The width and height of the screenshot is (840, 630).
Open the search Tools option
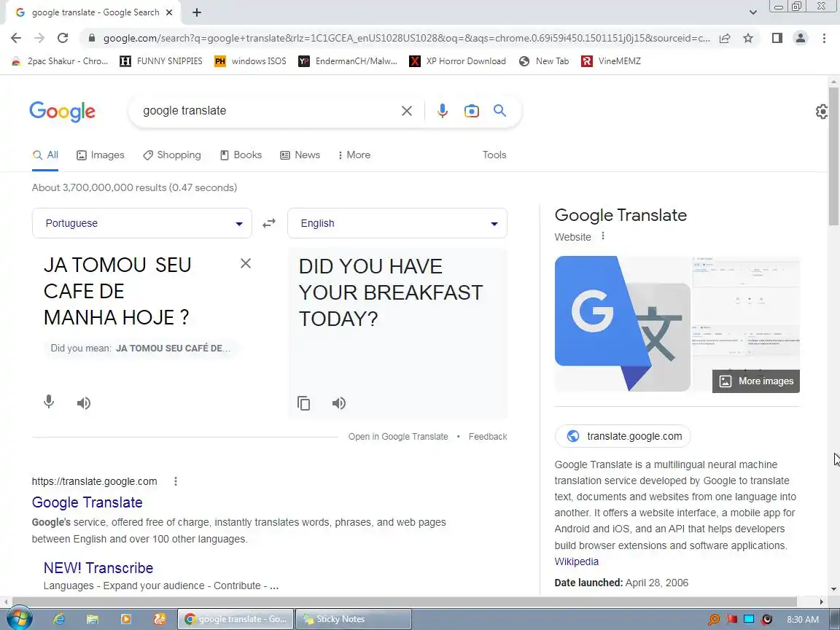tap(494, 155)
